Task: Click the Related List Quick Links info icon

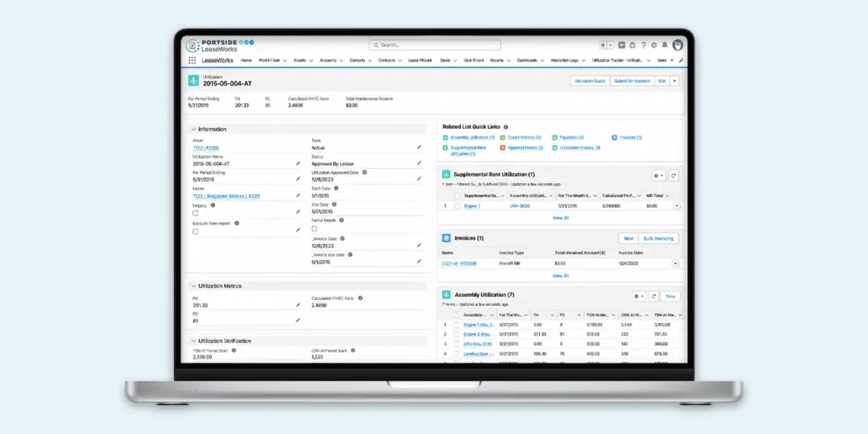Action: (x=505, y=127)
